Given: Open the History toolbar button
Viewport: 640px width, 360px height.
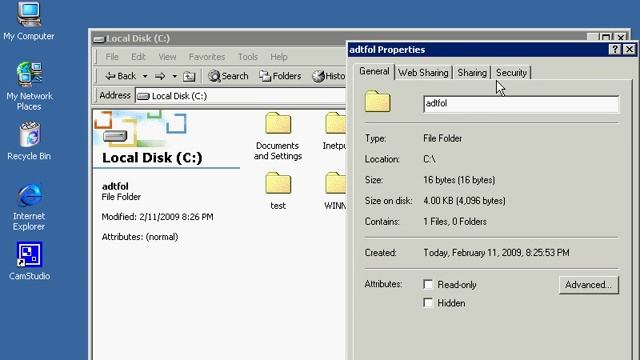Looking at the screenshot, I should [x=329, y=76].
